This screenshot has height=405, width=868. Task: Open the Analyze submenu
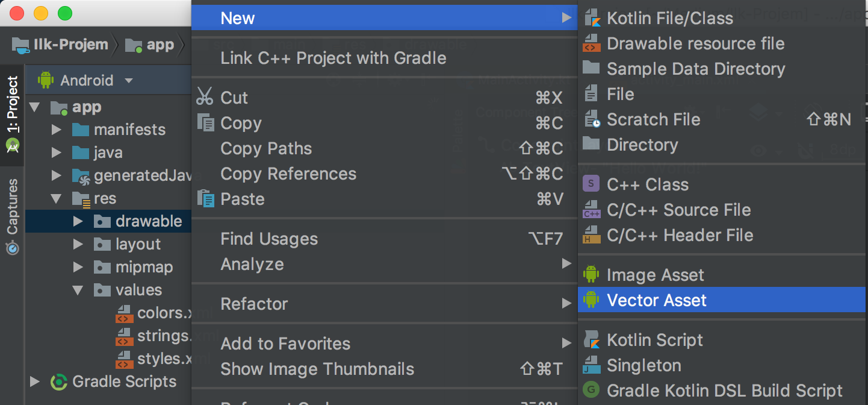384,264
